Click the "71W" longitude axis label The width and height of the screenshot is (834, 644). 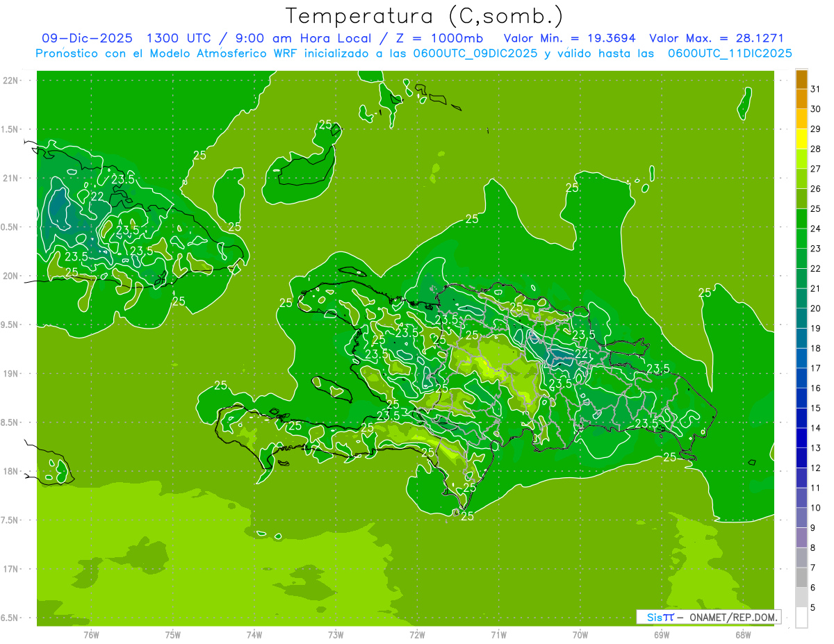(498, 634)
